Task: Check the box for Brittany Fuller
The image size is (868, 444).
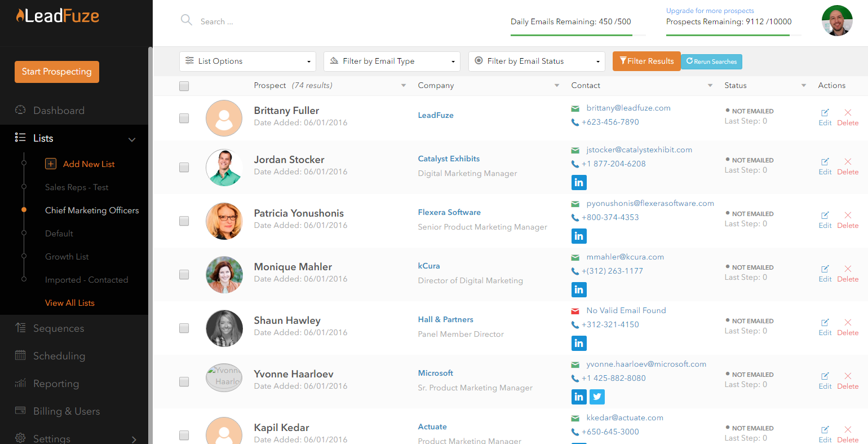Action: 184,118
